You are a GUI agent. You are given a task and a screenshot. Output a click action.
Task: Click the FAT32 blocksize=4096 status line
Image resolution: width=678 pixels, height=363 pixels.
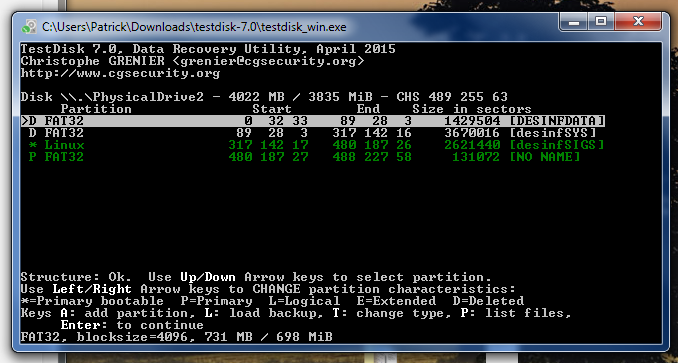(176, 337)
